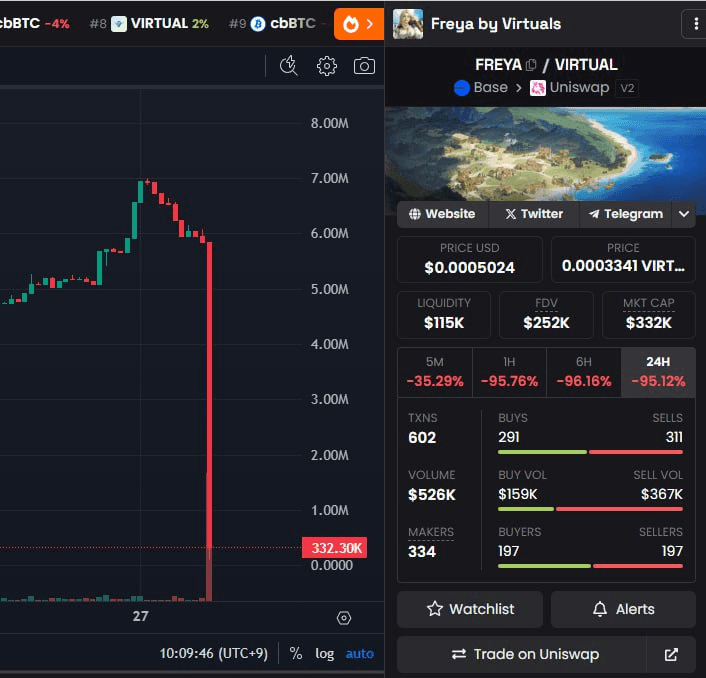Toggle percent scale on chart

point(296,653)
